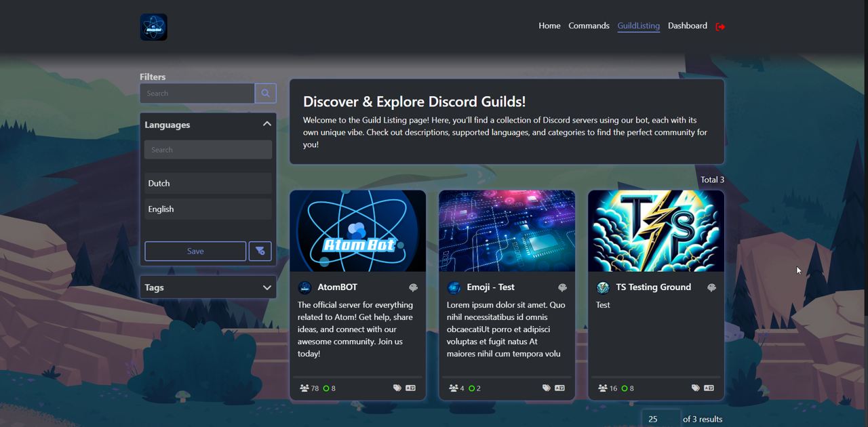Open the results per page selector
868x427 pixels.
click(660, 419)
